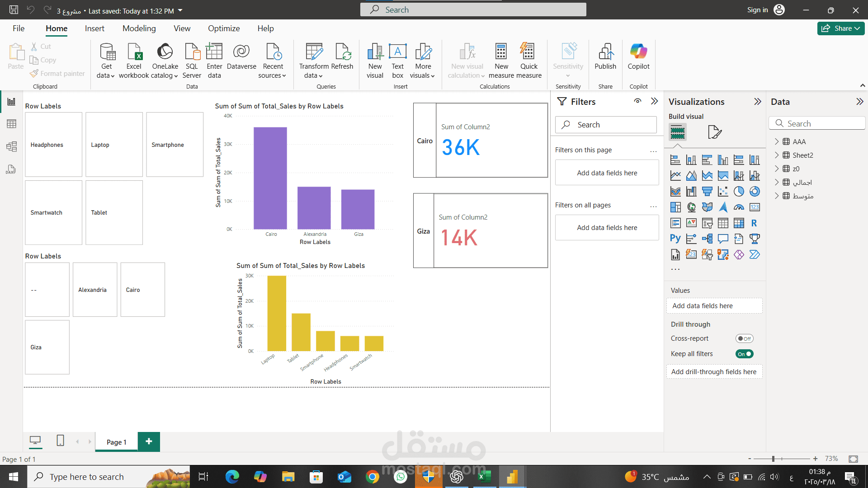Toggle Keep all filters switch

[x=744, y=354]
